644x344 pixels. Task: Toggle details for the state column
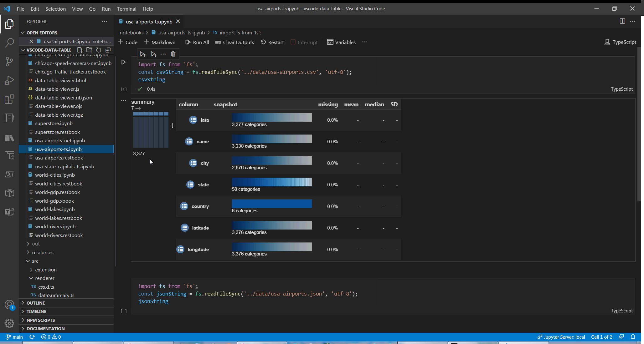[x=190, y=185]
